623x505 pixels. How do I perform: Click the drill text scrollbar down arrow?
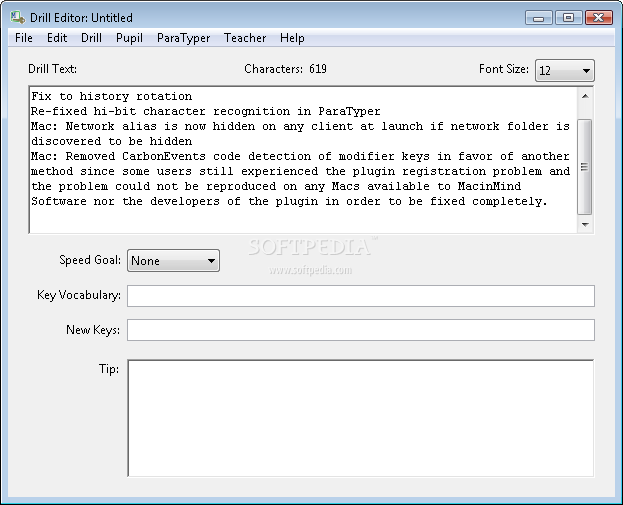tap(585, 224)
